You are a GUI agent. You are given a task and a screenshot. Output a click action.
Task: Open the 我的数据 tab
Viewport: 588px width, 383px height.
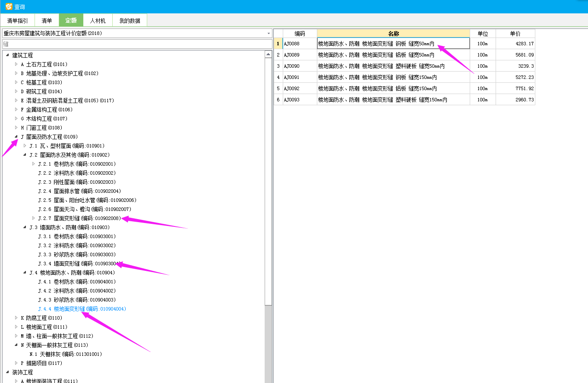[130, 20]
